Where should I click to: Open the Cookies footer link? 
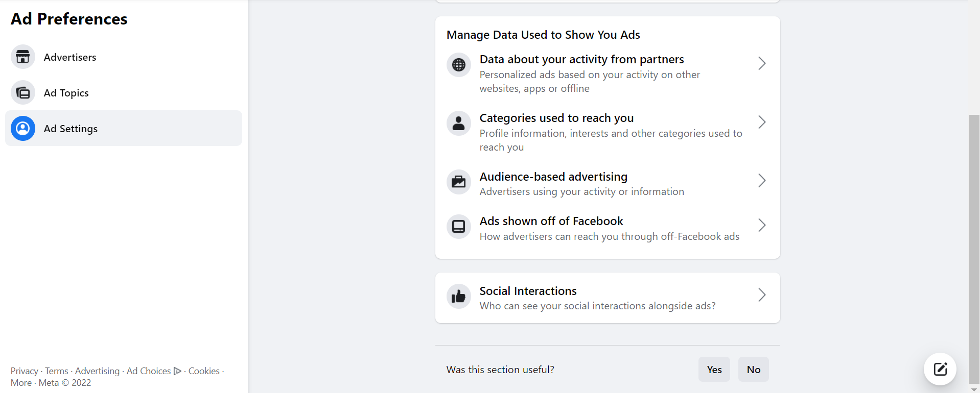coord(204,371)
